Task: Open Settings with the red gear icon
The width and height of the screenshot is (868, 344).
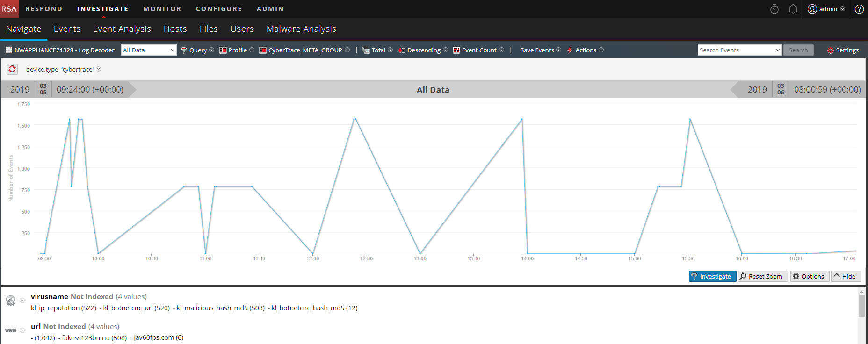Action: tap(843, 50)
